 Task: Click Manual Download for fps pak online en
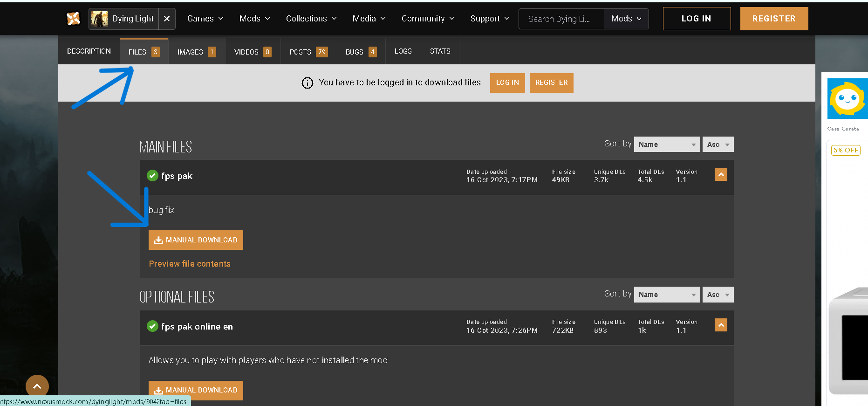click(196, 390)
